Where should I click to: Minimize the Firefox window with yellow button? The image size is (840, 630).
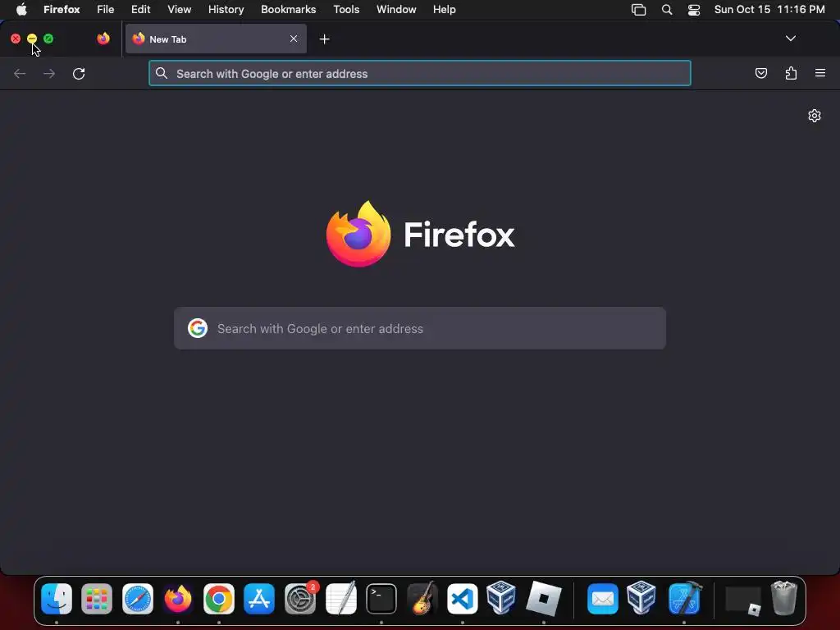click(x=32, y=39)
